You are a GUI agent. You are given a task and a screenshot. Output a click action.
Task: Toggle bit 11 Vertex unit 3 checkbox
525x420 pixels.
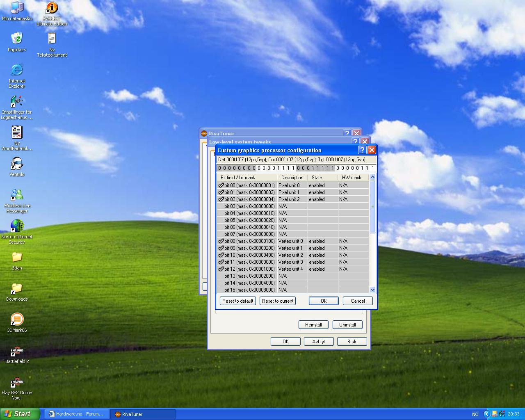pos(221,262)
